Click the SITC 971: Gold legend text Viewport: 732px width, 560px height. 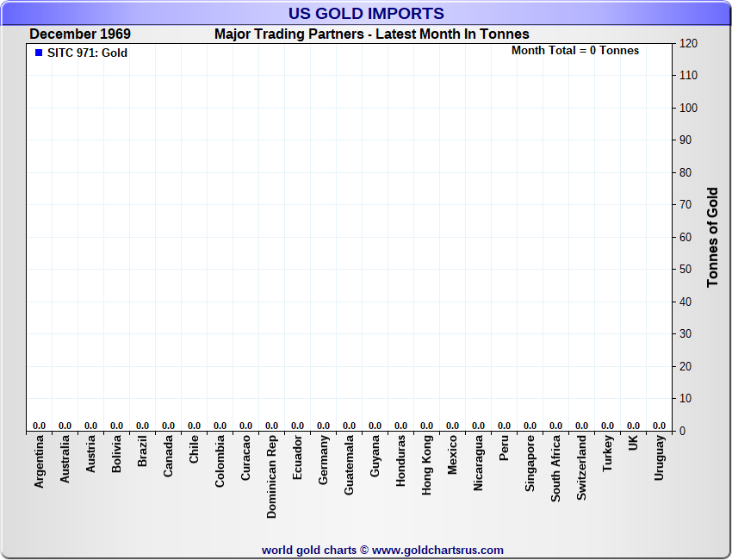point(87,53)
